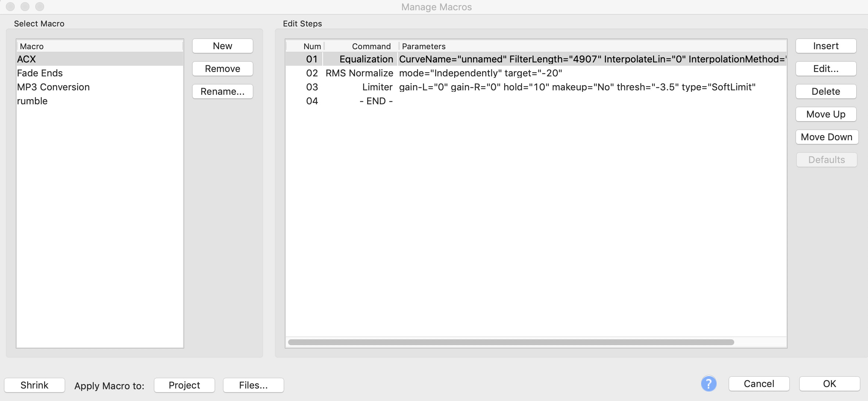868x401 pixels.
Task: Select the MP3 Conversion macro
Action: click(x=53, y=87)
